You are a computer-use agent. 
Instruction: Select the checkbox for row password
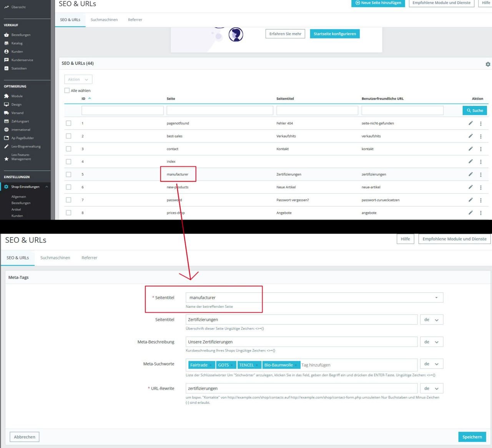click(x=68, y=200)
